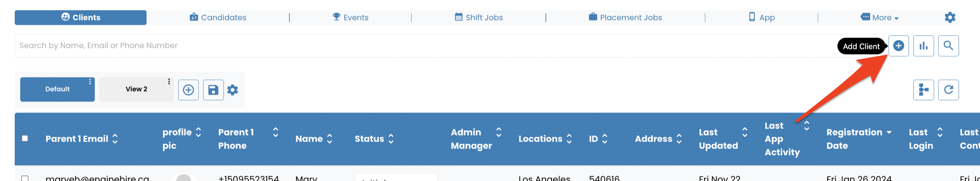
Task: Switch to the Candidates tab
Action: click(218, 17)
